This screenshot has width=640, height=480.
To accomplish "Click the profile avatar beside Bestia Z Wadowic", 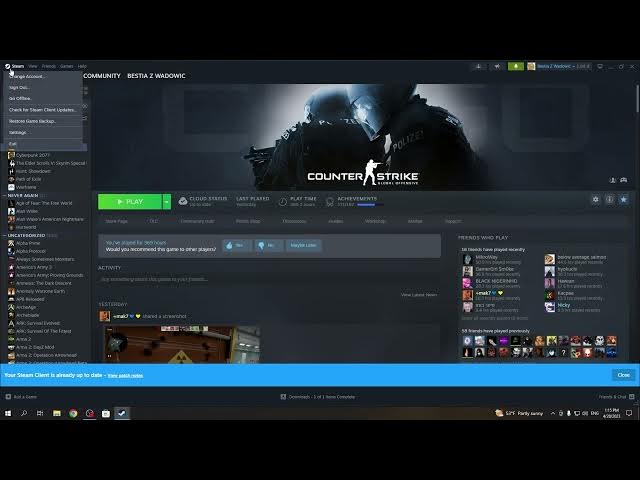I will (531, 66).
